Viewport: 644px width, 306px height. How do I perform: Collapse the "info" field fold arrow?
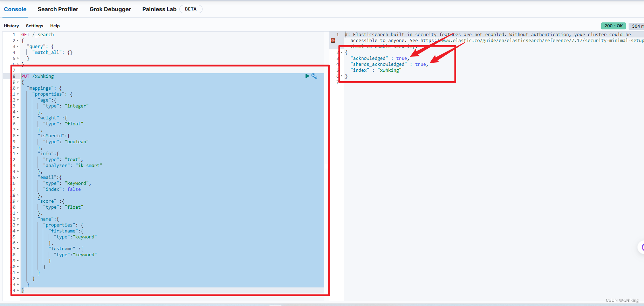tap(18, 154)
